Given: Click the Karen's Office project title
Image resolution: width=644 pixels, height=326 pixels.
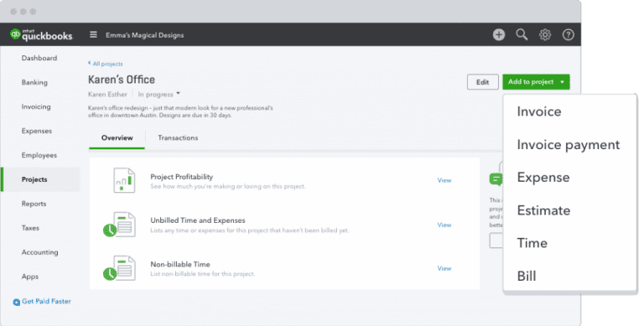Looking at the screenshot, I should (122, 80).
